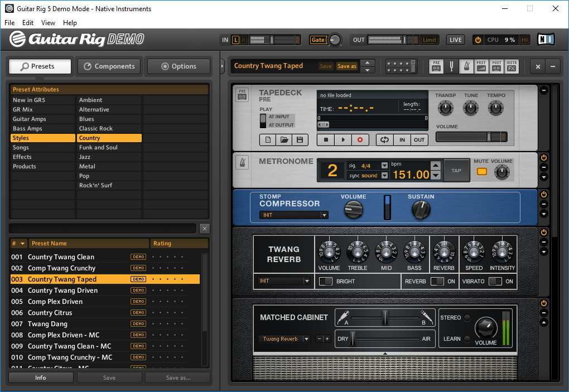
Task: Switch to the Components tab
Action: point(109,66)
